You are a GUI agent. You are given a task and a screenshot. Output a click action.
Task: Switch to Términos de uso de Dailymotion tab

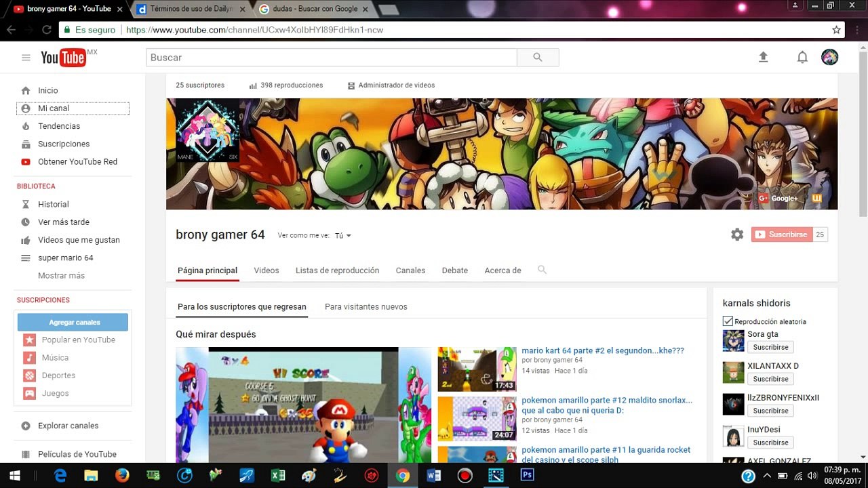tap(193, 9)
